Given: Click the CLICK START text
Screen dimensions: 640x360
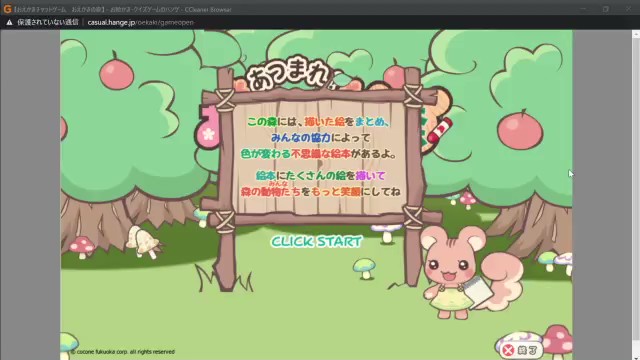Looking at the screenshot, I should (317, 241).
